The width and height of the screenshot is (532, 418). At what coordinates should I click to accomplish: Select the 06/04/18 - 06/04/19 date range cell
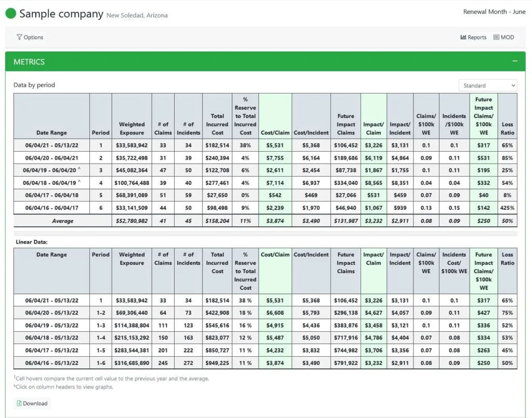51,183
